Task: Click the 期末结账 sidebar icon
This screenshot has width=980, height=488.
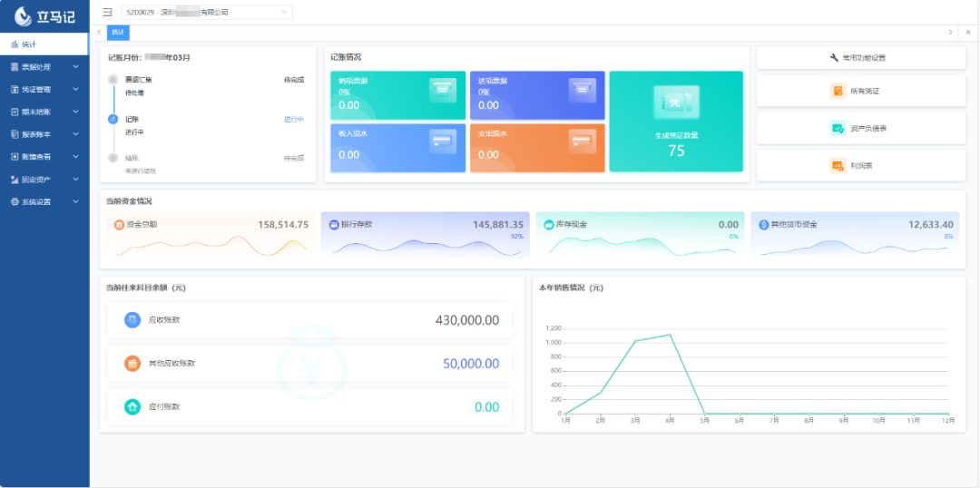Action: coord(15,112)
